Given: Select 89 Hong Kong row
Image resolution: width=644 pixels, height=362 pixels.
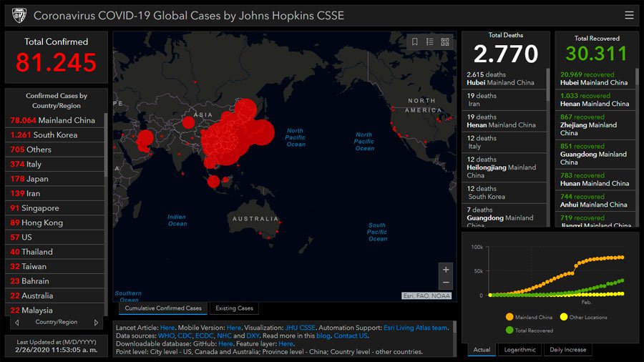Looking at the screenshot, I should tap(54, 223).
